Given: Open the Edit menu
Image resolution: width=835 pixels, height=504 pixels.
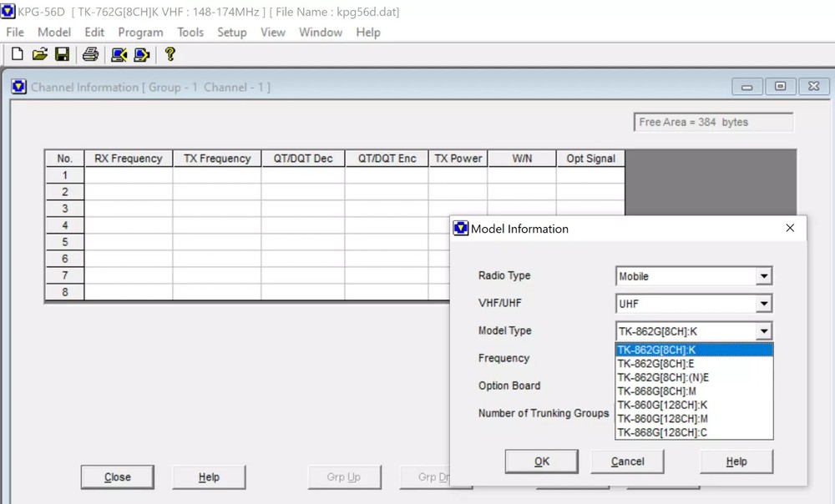Looking at the screenshot, I should click(x=94, y=33).
